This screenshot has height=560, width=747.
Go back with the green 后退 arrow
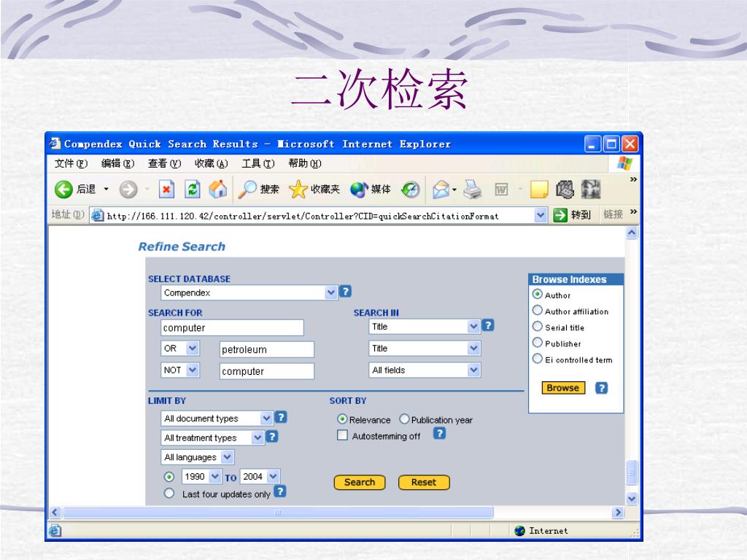63,190
